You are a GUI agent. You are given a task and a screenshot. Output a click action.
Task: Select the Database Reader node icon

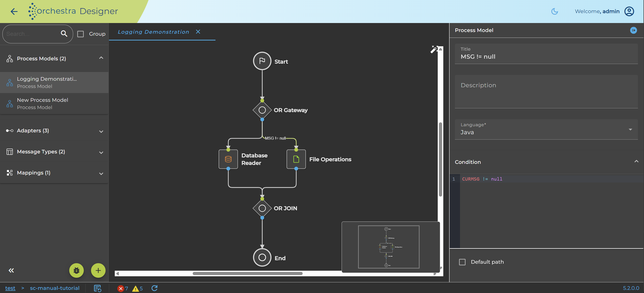point(228,159)
